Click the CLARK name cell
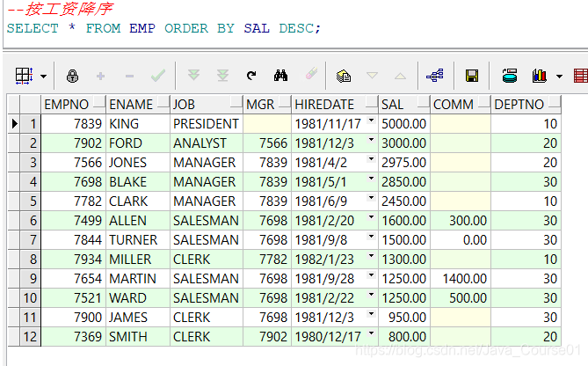 coord(138,201)
